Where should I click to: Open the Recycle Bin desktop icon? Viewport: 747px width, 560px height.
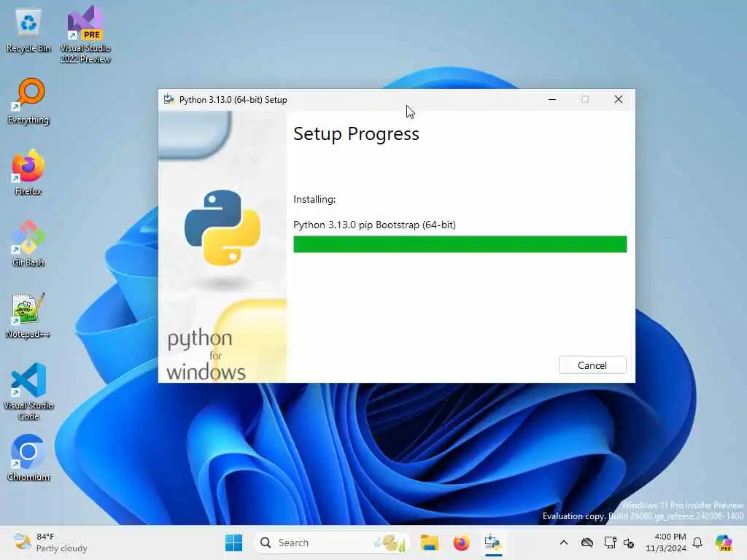[x=28, y=31]
